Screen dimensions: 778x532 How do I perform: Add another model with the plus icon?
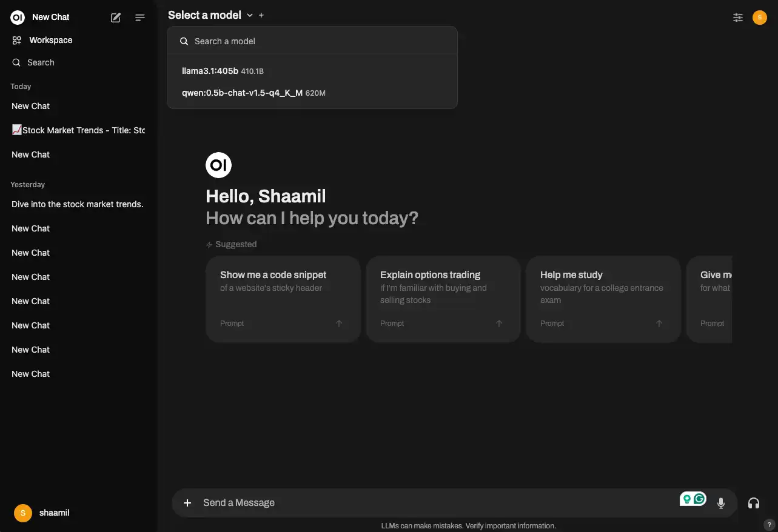click(261, 15)
